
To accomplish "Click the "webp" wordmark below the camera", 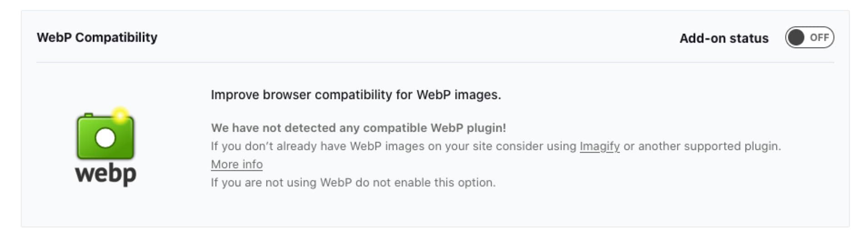I will click(x=105, y=174).
